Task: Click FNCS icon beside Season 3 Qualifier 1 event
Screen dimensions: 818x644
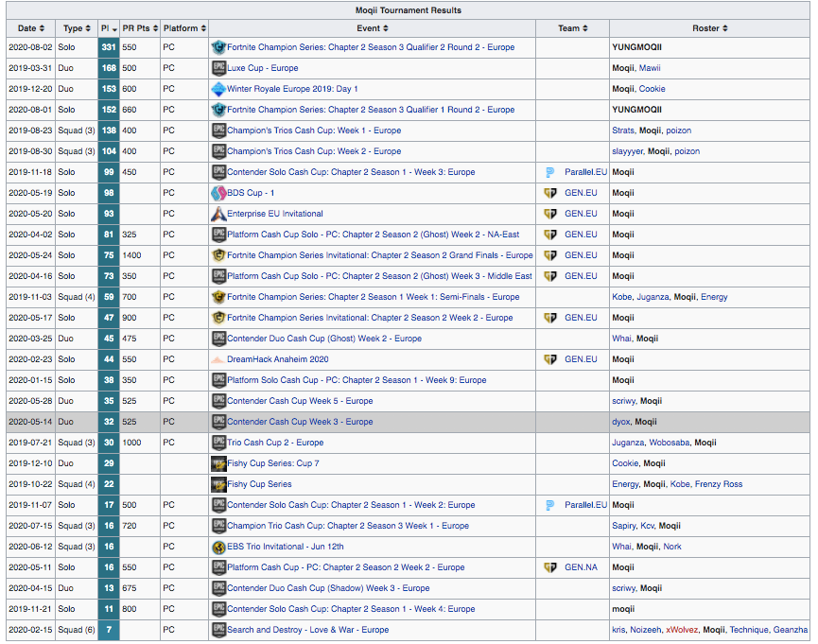Action: click(x=218, y=110)
